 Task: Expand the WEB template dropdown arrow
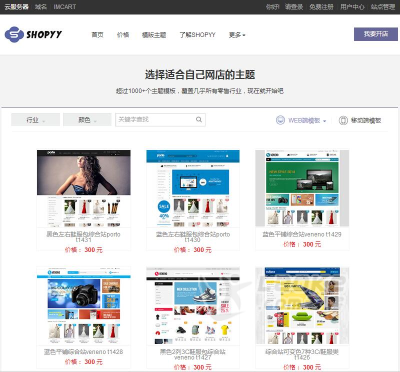tap(325, 121)
